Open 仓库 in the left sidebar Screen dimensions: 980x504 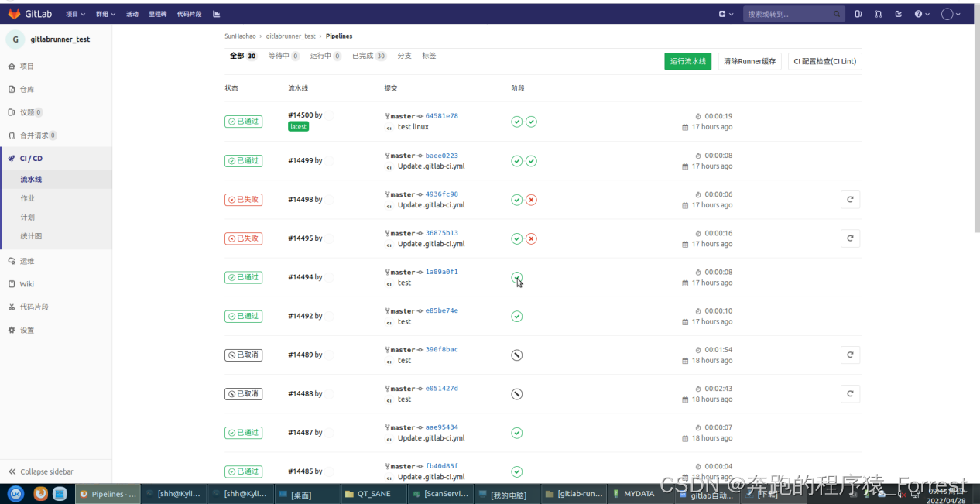point(26,90)
